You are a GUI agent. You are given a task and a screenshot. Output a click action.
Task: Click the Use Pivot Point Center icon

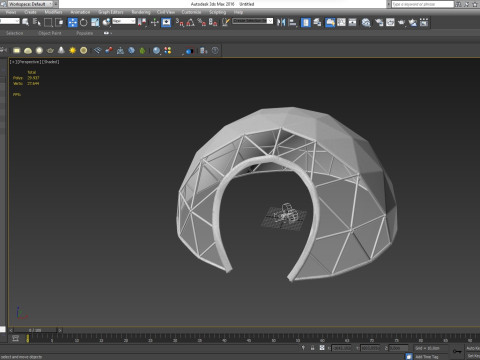pyautogui.click(x=142, y=22)
